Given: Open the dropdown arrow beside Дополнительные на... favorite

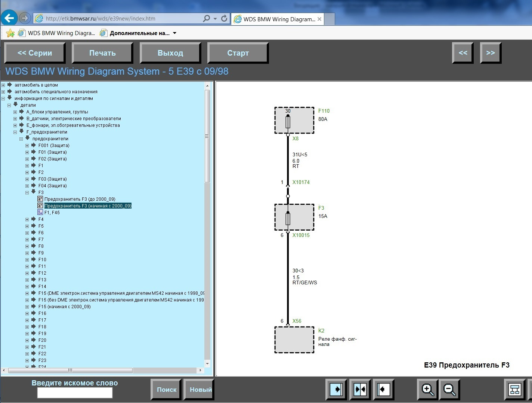Looking at the screenshot, I should point(174,33).
